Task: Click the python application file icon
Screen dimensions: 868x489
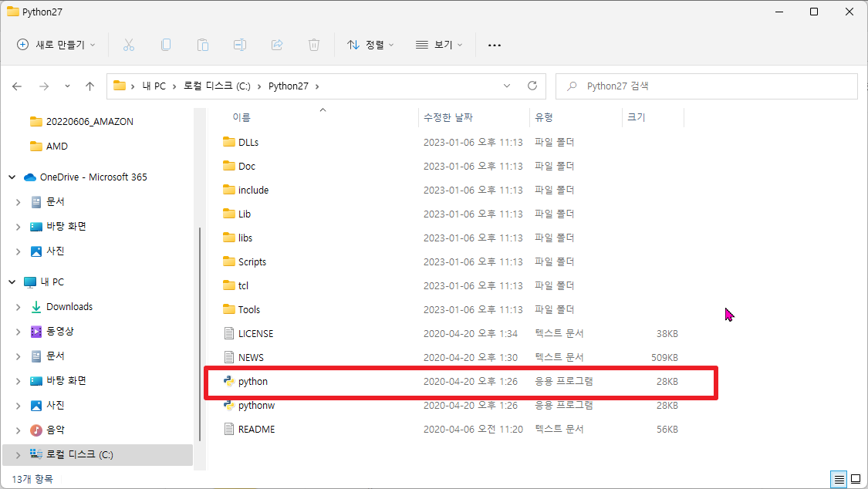Action: pyautogui.click(x=228, y=382)
